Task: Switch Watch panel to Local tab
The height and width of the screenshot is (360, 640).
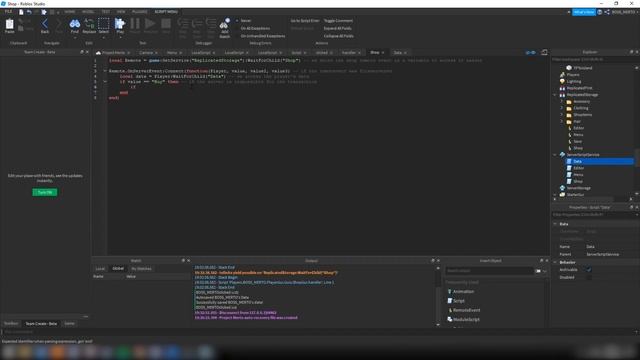Action: (100, 269)
